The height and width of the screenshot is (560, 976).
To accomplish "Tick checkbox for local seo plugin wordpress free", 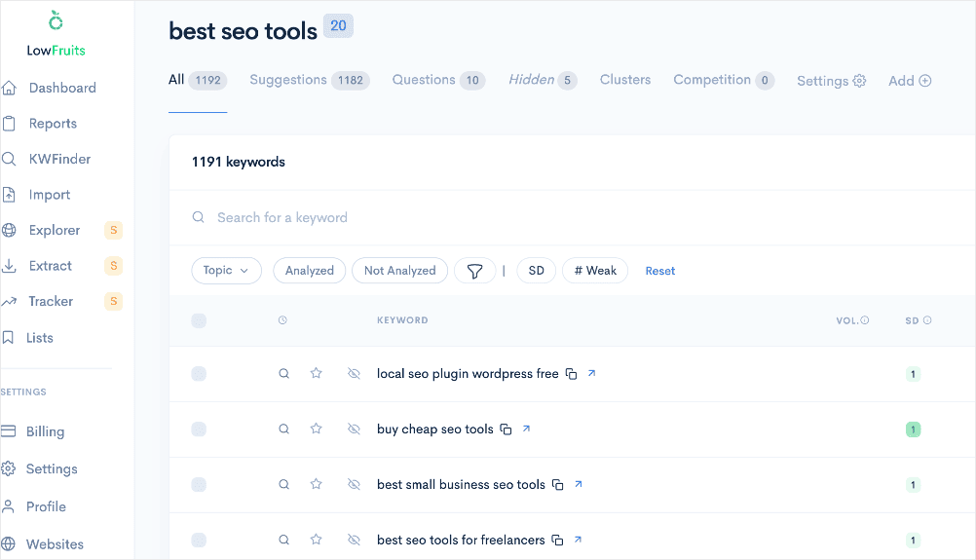I will 199,374.
